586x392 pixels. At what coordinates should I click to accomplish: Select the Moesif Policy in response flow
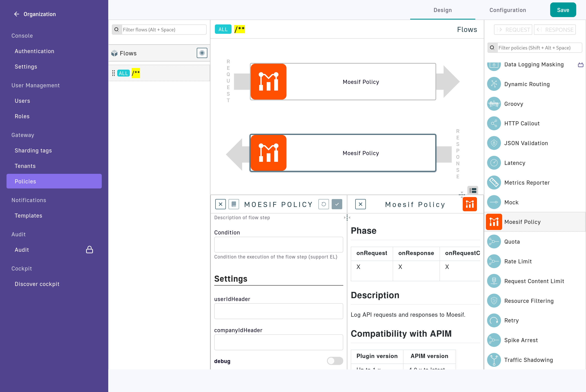click(x=343, y=153)
